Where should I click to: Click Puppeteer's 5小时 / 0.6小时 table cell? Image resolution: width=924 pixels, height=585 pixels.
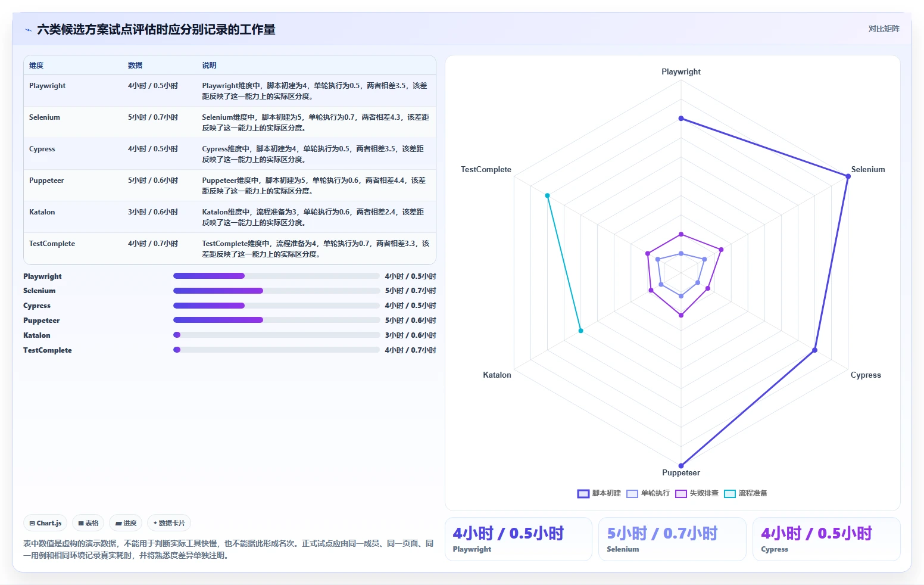(153, 181)
